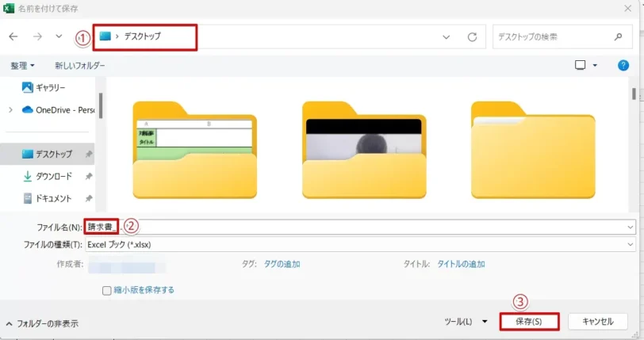Viewport: 644px width, 340px height.
Task: Click the pin icon beside デスクトップ
Action: click(88, 154)
